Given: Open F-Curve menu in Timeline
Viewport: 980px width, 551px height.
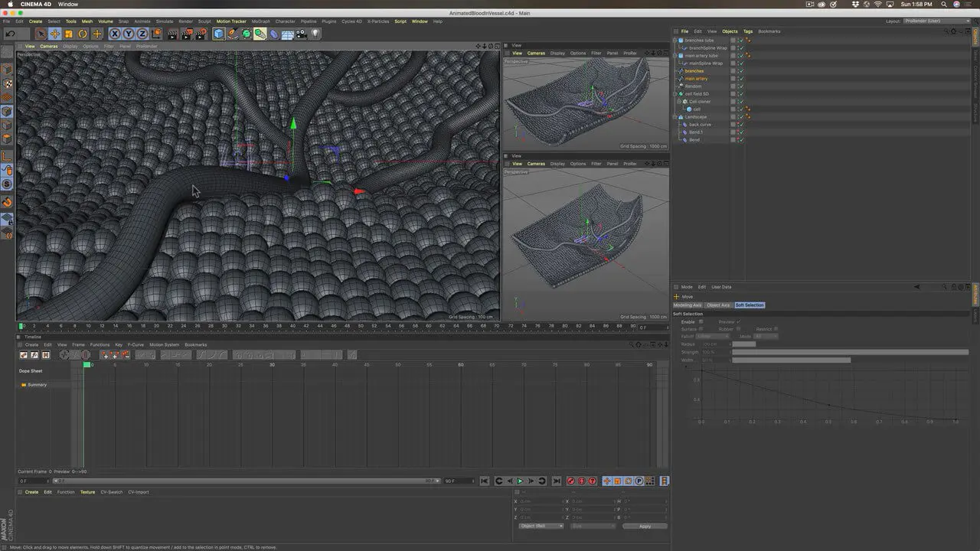Looking at the screenshot, I should pos(136,344).
